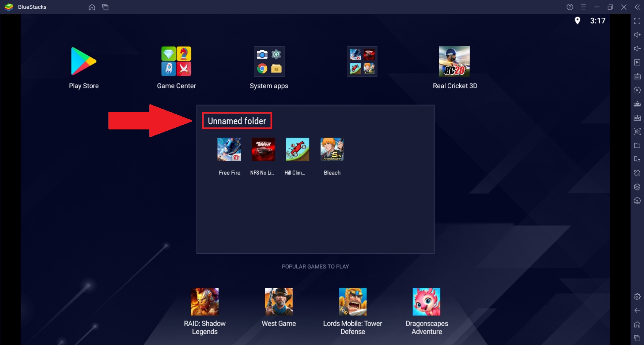Launch Free Fire from the folder

click(x=229, y=149)
